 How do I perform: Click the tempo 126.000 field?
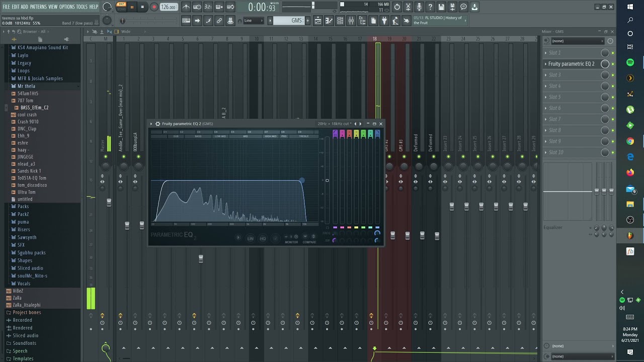169,7
